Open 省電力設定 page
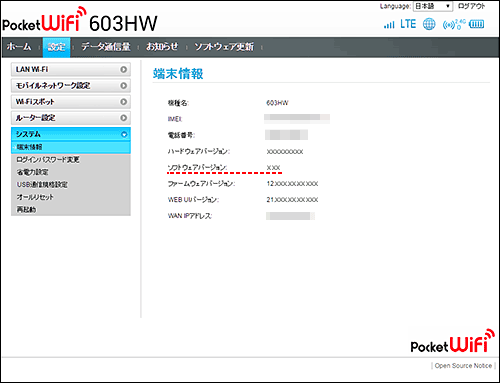The image size is (500, 383). [32, 172]
